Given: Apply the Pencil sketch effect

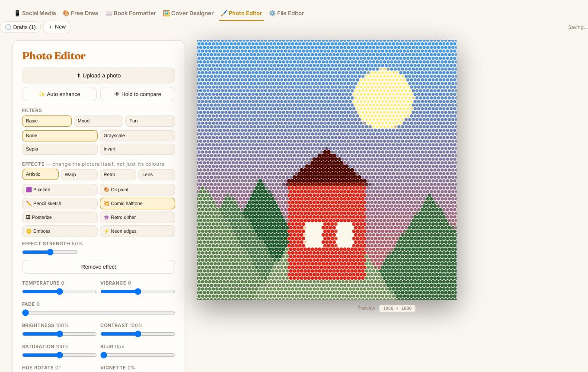Looking at the screenshot, I should point(60,204).
